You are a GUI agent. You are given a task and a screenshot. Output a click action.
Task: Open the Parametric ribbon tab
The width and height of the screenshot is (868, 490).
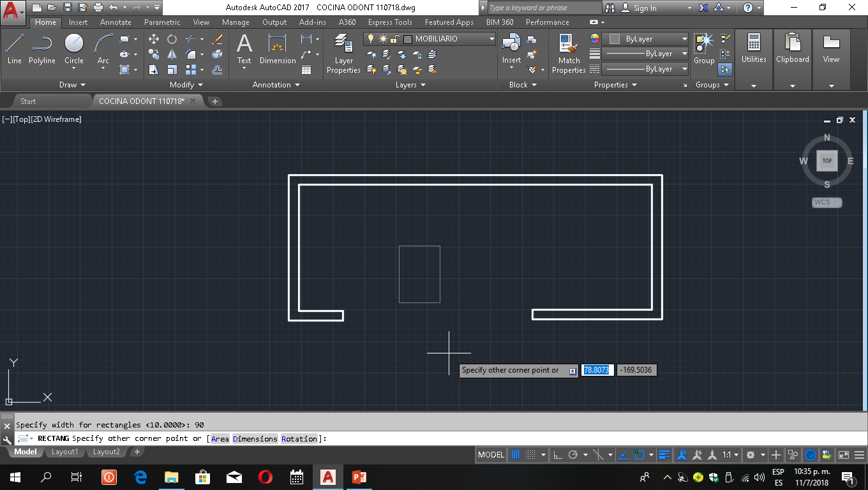click(x=162, y=22)
